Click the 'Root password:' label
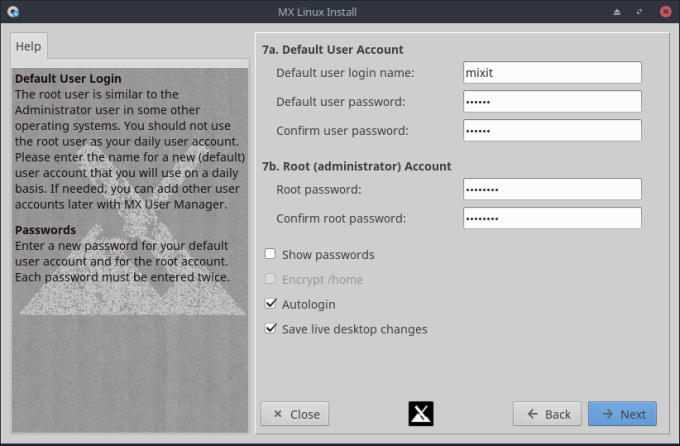This screenshot has height=446, width=680. [319, 190]
